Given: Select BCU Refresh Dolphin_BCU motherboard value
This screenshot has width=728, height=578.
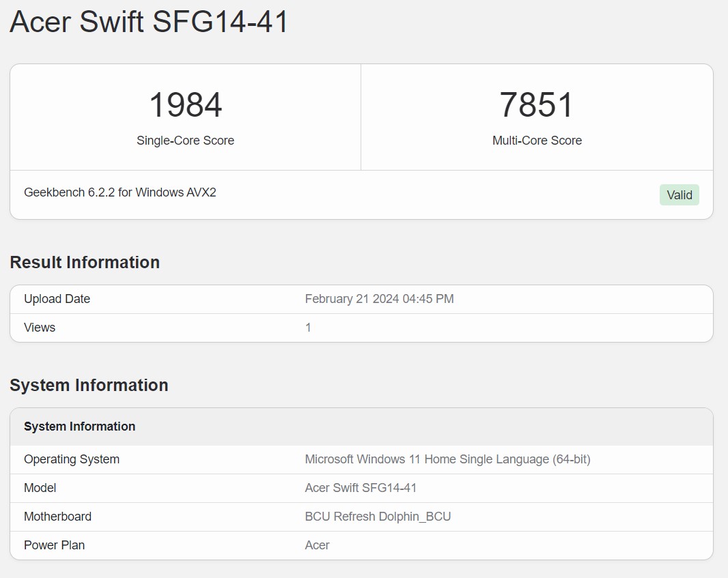Looking at the screenshot, I should click(x=378, y=517).
